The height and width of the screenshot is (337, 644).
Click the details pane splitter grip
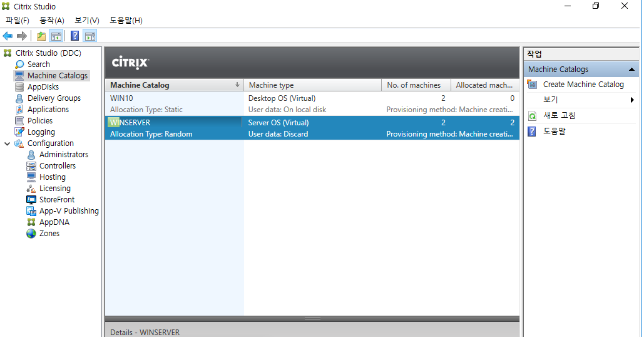[312, 318]
